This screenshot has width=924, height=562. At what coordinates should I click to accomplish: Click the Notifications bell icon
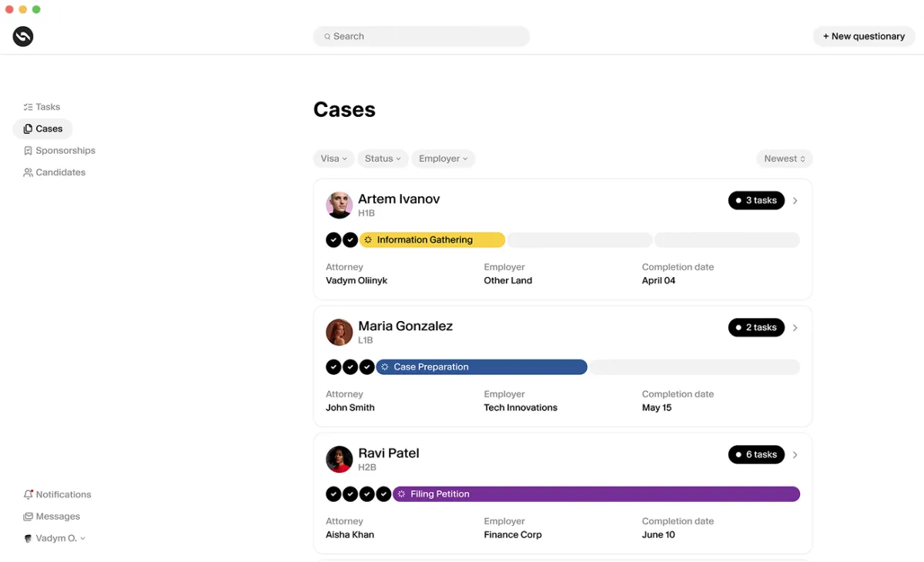tap(28, 494)
